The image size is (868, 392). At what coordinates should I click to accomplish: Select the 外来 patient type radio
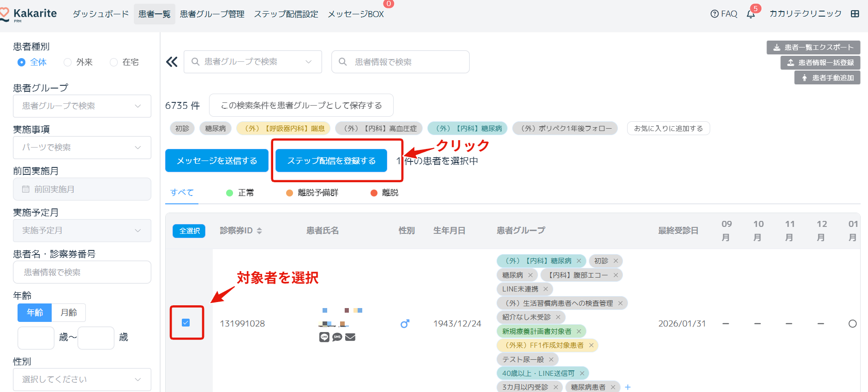(x=68, y=62)
